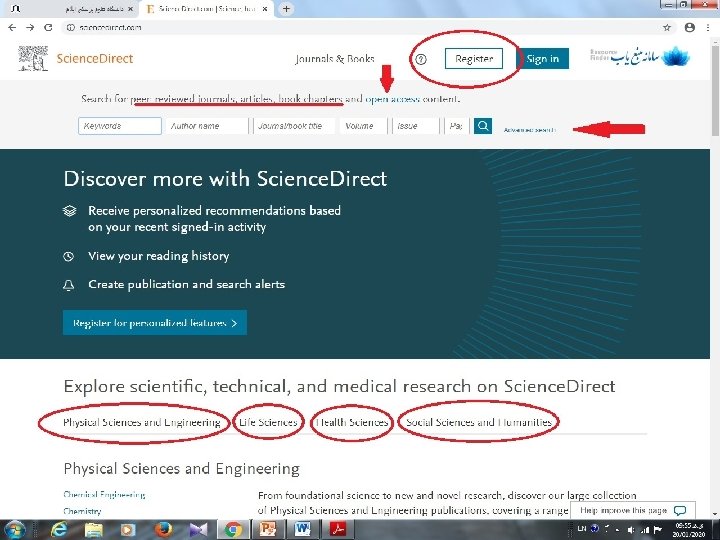Switch to Chrome on the taskbar
The image size is (720, 540).
pyautogui.click(x=233, y=530)
